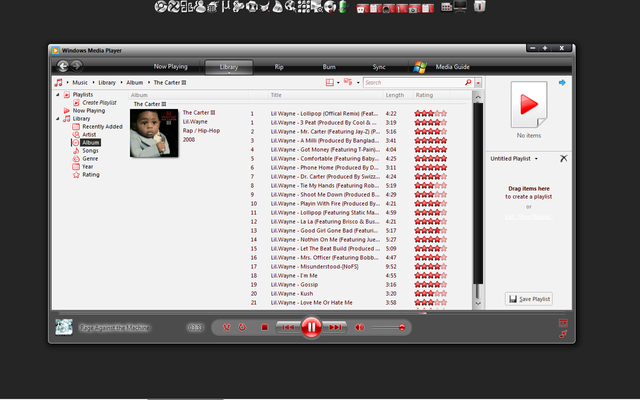Click the green battery icon in top dock
The width and height of the screenshot is (640, 400).
(x=343, y=7)
